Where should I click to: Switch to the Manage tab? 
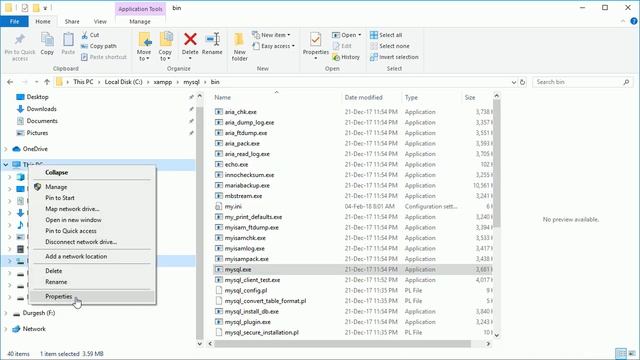click(x=140, y=21)
